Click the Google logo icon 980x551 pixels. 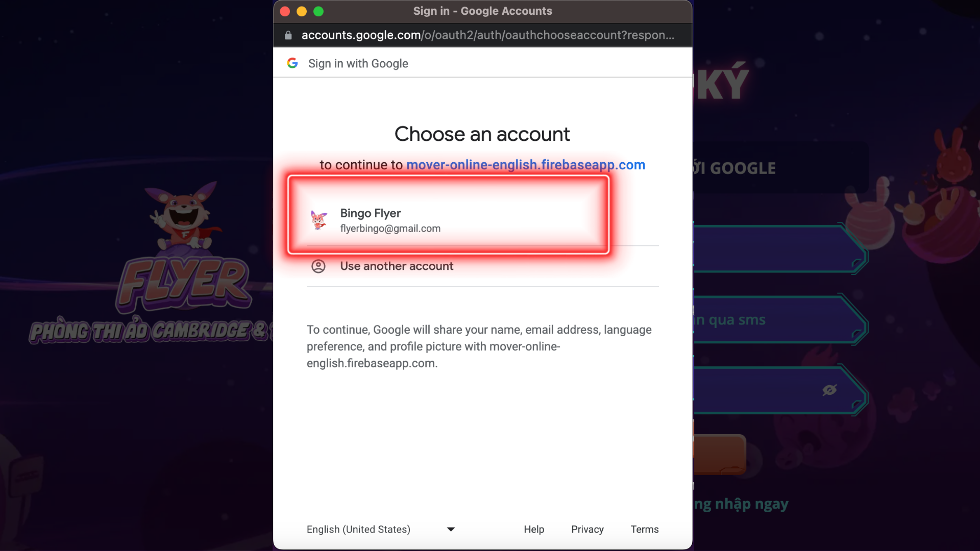click(292, 63)
